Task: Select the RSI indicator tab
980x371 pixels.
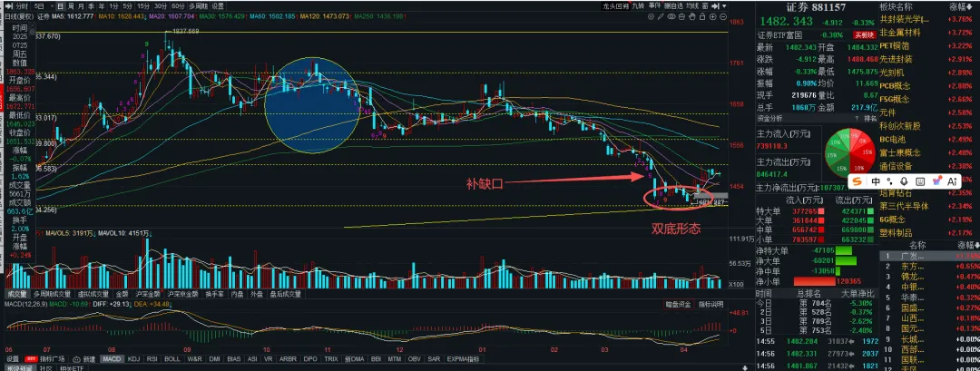Action: 152,359
